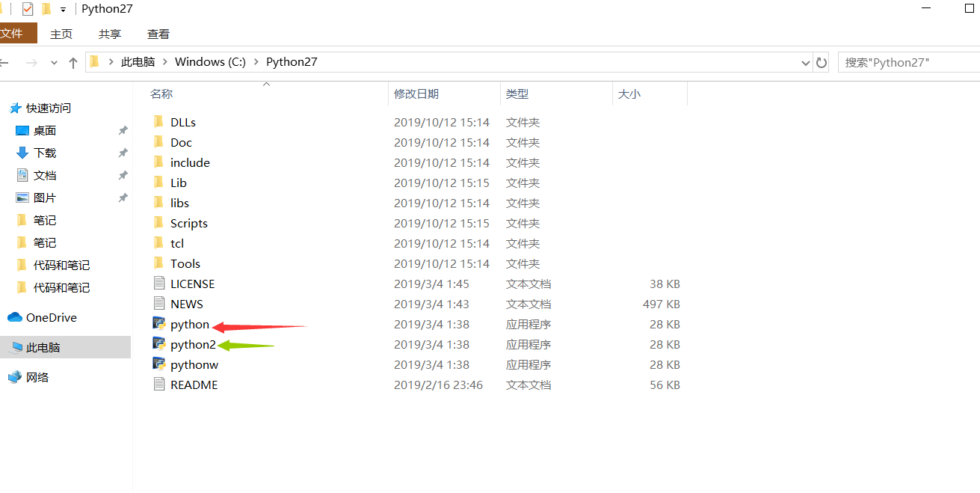This screenshot has height=493, width=980.
Task: Unpin 图片 using its pin icon
Action: point(123,197)
